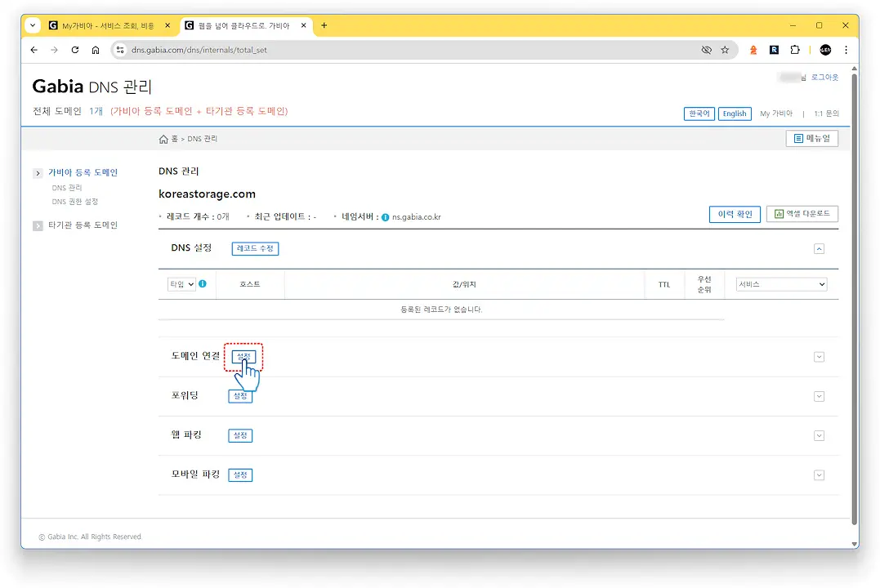
Task: Reload the page with refresh icon
Action: coord(75,50)
